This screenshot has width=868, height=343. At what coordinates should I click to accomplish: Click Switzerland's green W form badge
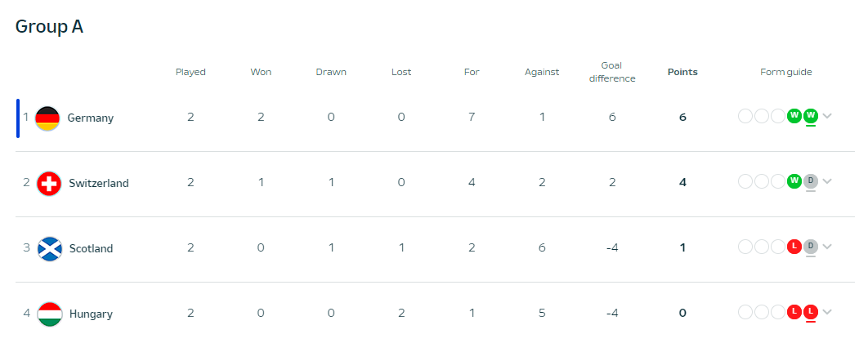pyautogui.click(x=794, y=181)
